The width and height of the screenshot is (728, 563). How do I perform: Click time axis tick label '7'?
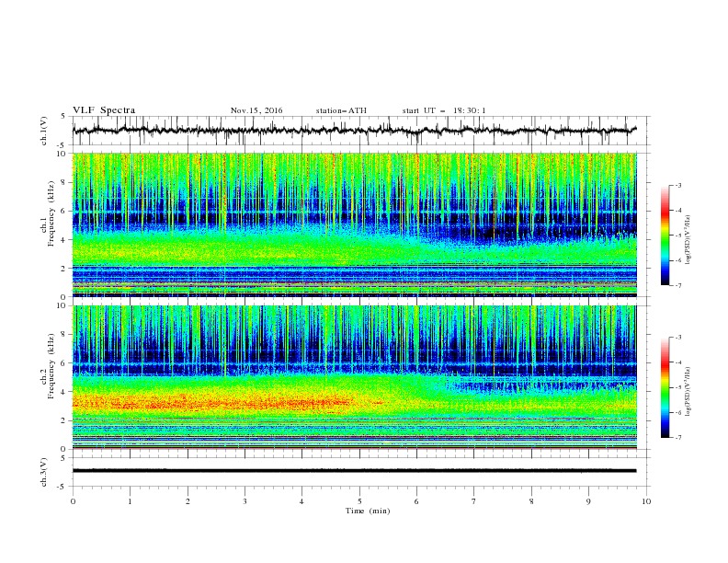(x=474, y=501)
